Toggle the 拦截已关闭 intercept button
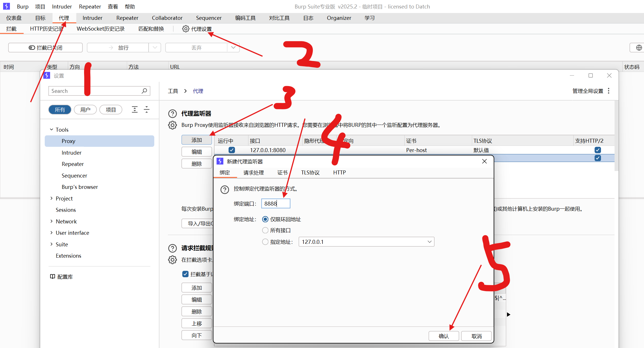 click(x=45, y=48)
